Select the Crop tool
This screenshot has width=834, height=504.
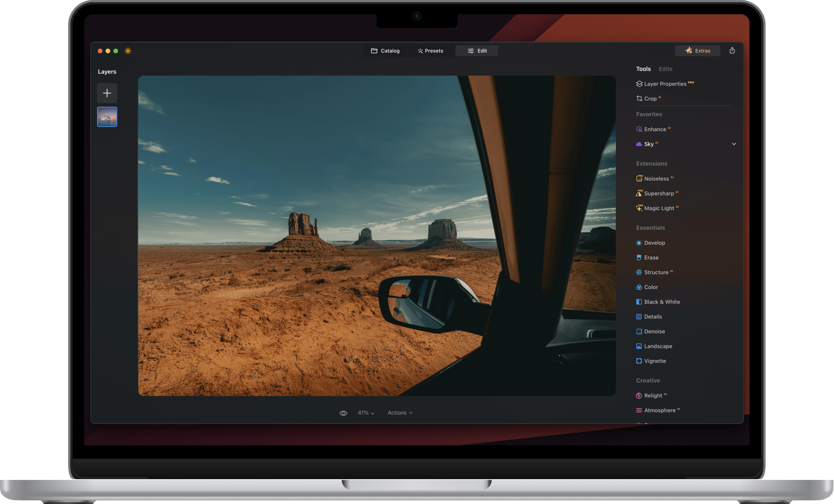[651, 98]
